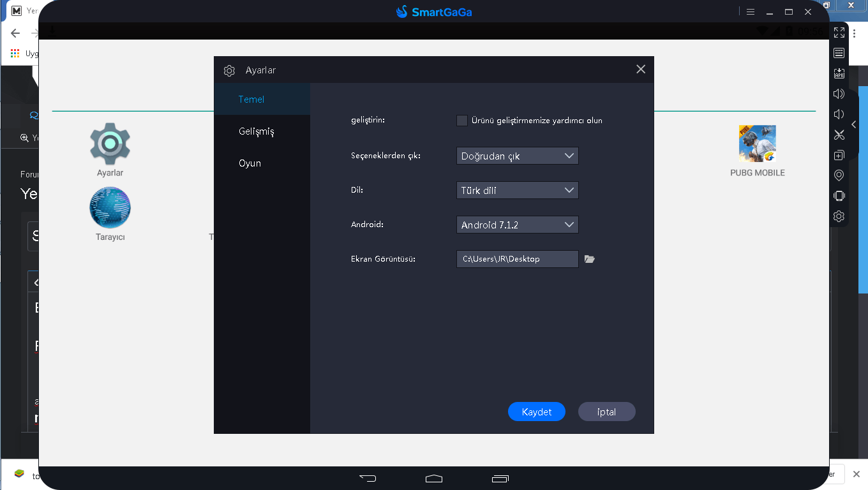The image size is (868, 490).
Task: Click the install APK icon
Action: point(839,73)
